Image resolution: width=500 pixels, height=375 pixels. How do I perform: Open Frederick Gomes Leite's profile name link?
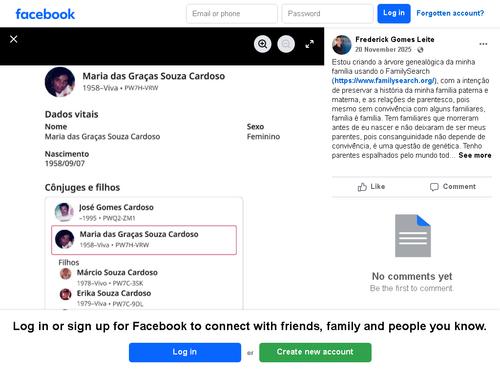[x=395, y=39]
